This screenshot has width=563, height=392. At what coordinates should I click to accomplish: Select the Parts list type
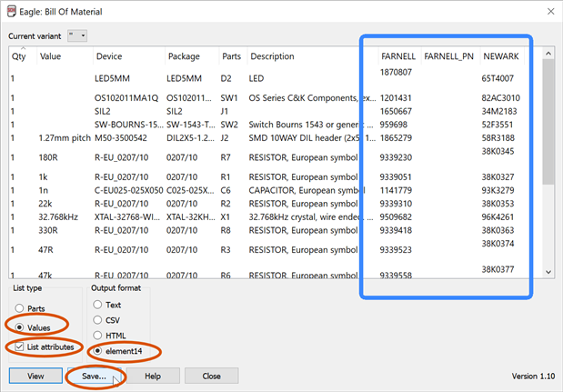click(21, 308)
